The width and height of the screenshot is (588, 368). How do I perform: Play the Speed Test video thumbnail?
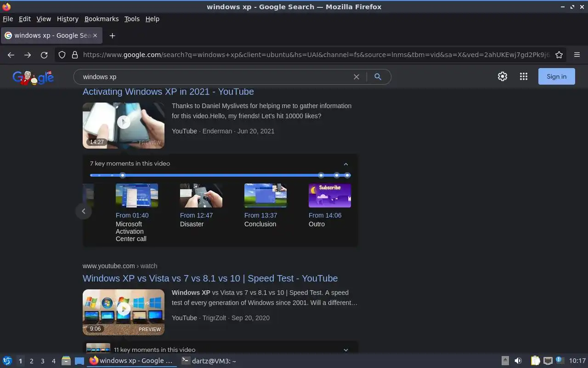(x=124, y=312)
